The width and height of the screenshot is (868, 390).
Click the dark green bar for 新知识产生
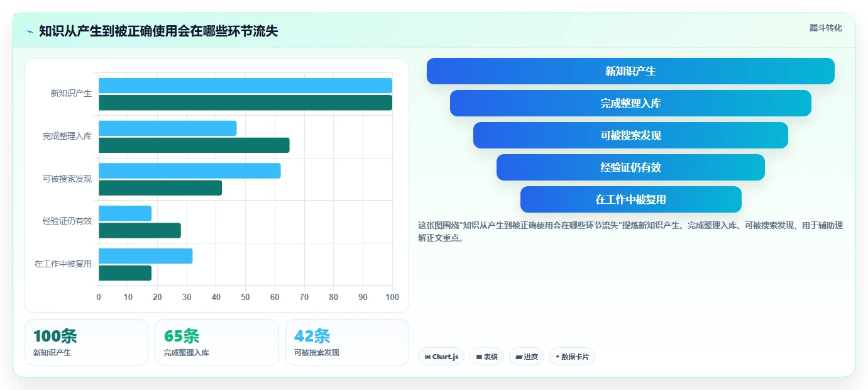point(245,103)
